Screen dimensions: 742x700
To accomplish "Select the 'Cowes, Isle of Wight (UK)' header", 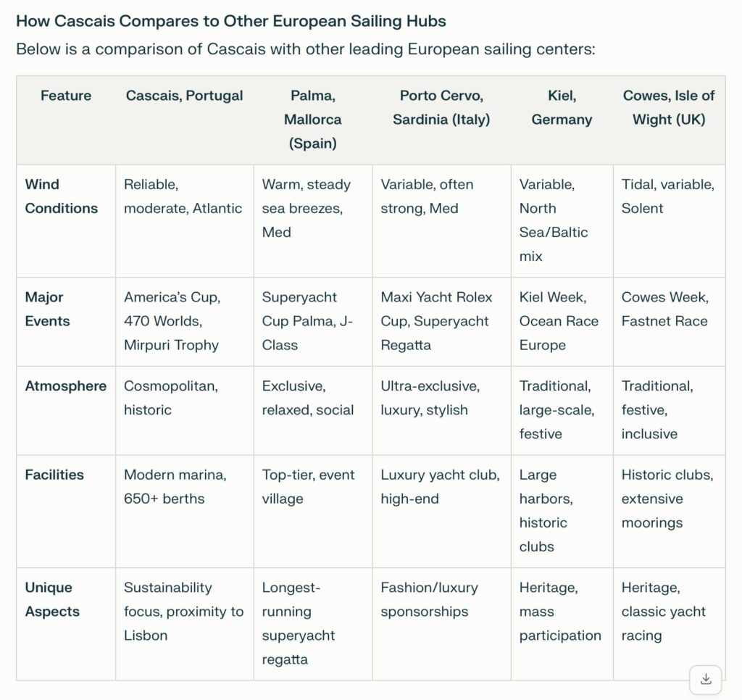I will (x=669, y=107).
